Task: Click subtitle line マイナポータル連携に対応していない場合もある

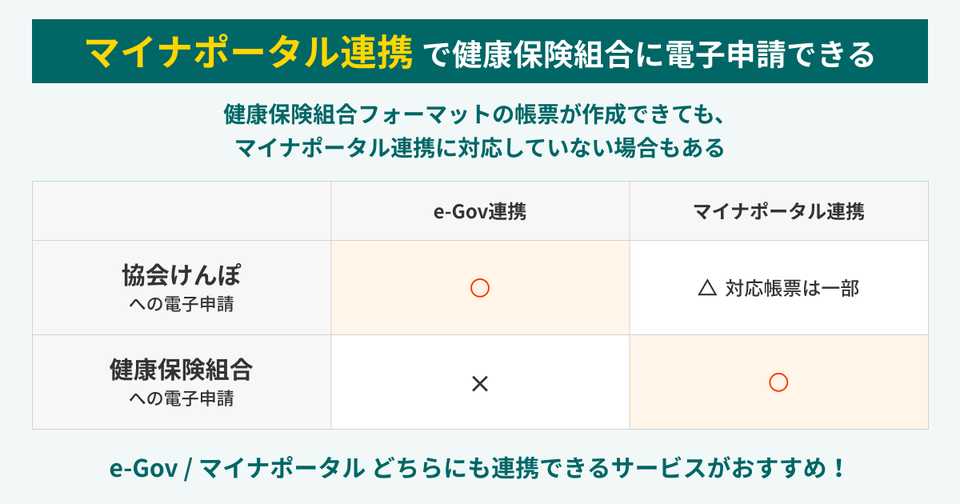Action: [479, 148]
